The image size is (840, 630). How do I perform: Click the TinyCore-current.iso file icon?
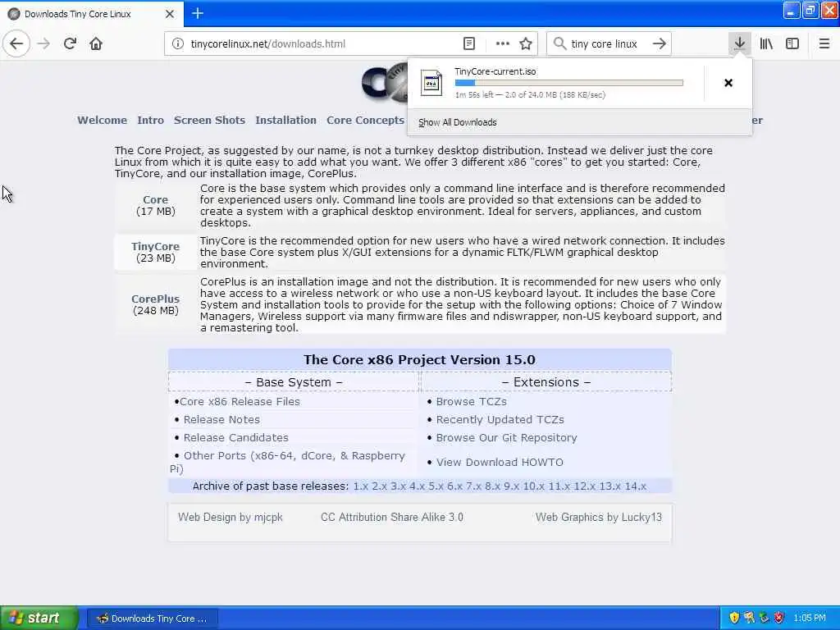pyautogui.click(x=431, y=83)
